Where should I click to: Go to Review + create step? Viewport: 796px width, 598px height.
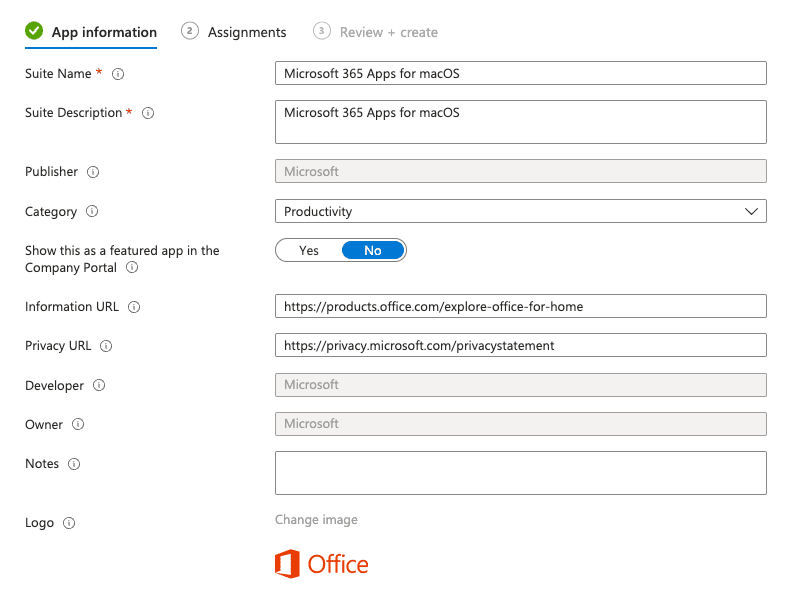click(x=388, y=32)
